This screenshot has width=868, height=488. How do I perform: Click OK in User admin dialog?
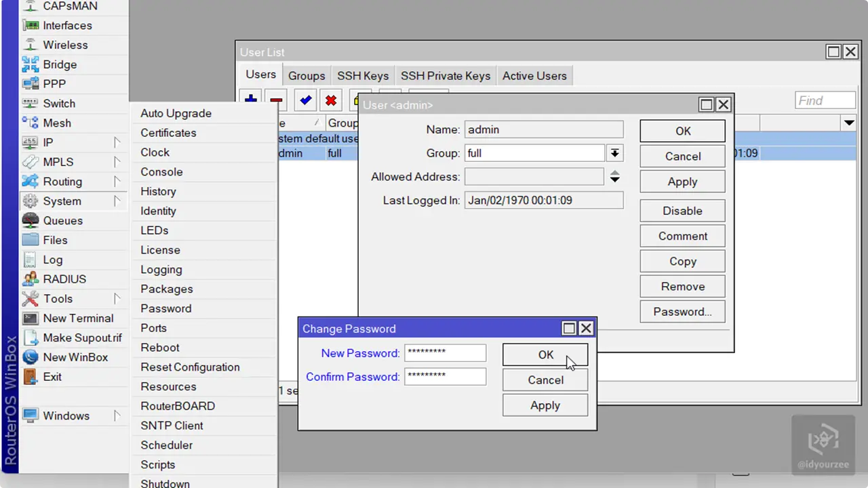click(682, 131)
